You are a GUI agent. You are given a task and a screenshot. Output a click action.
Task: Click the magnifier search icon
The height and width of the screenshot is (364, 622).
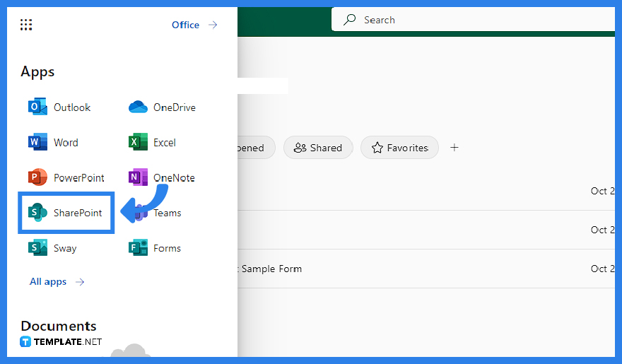click(349, 19)
